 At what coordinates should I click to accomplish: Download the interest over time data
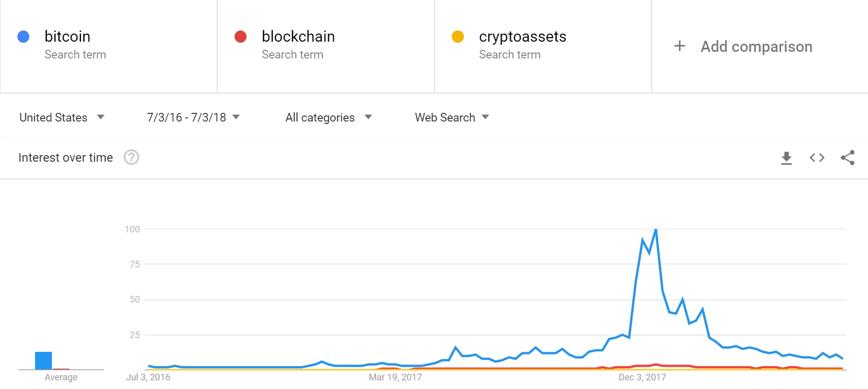tap(786, 158)
